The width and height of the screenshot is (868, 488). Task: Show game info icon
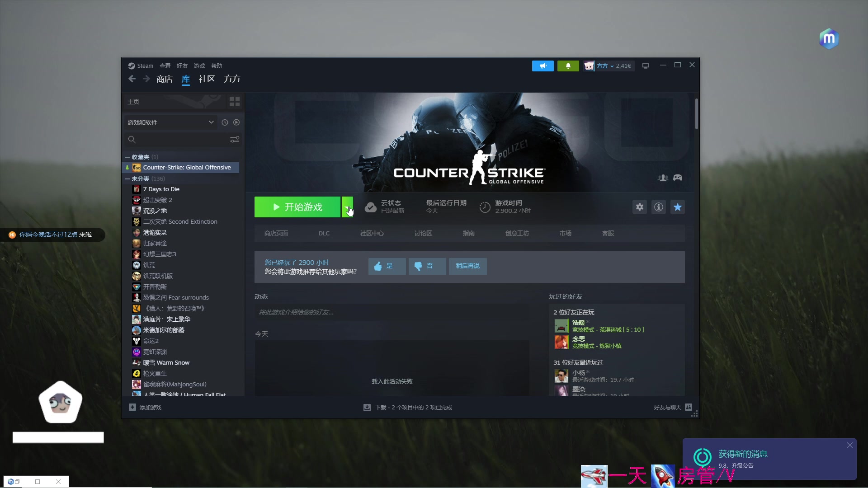(x=659, y=207)
